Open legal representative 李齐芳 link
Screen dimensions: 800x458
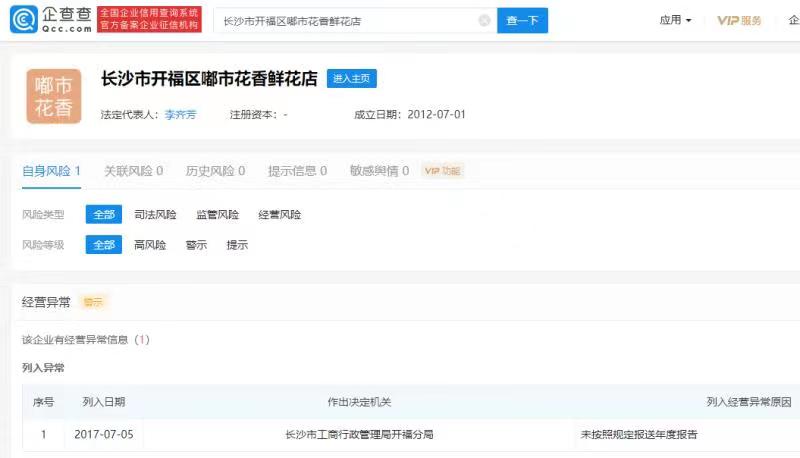coord(181,115)
